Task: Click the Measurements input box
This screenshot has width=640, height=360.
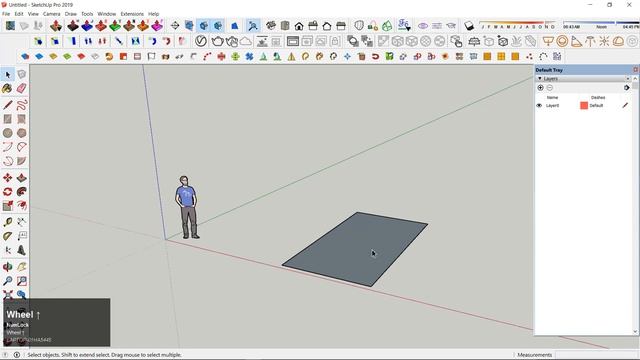Action: tap(596, 355)
